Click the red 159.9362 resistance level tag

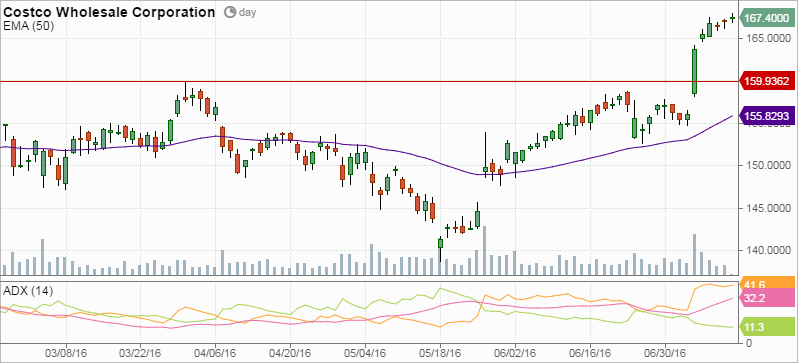pos(767,81)
